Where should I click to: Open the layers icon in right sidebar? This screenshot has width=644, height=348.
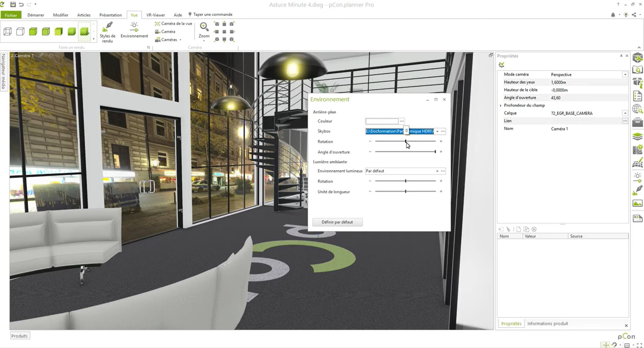(x=637, y=136)
